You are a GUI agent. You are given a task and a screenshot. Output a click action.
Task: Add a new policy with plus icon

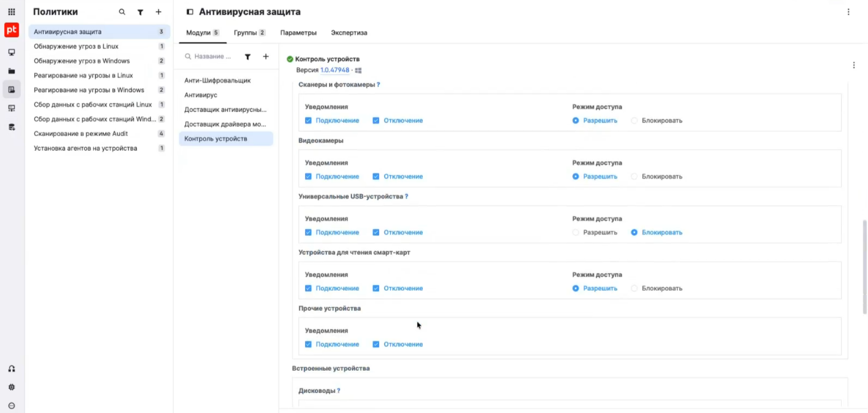[x=158, y=12]
